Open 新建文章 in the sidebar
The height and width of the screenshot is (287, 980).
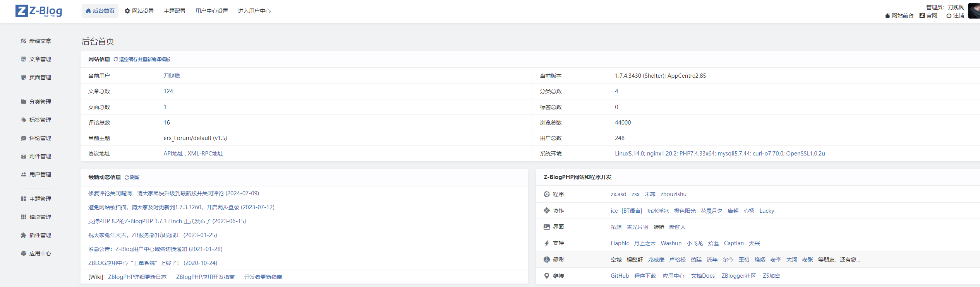(40, 41)
